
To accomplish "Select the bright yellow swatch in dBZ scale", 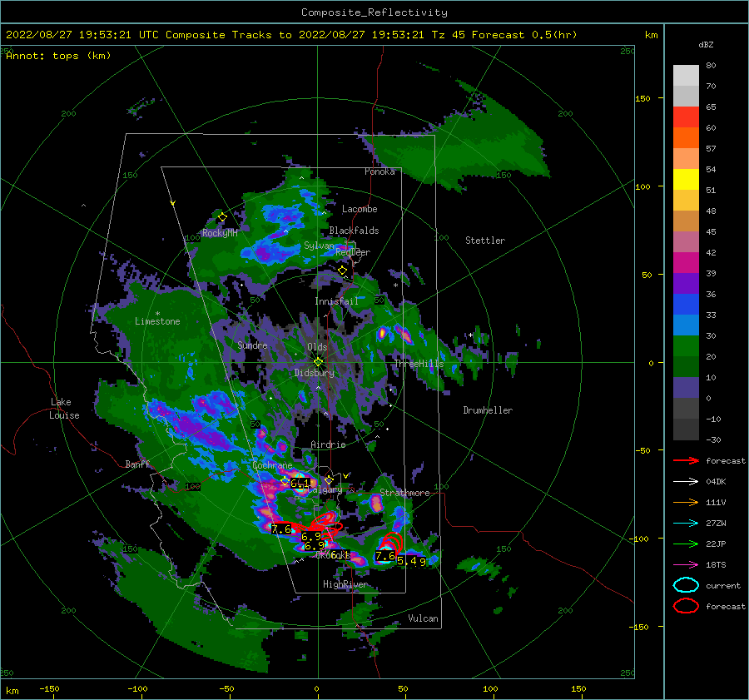I will point(686,180).
